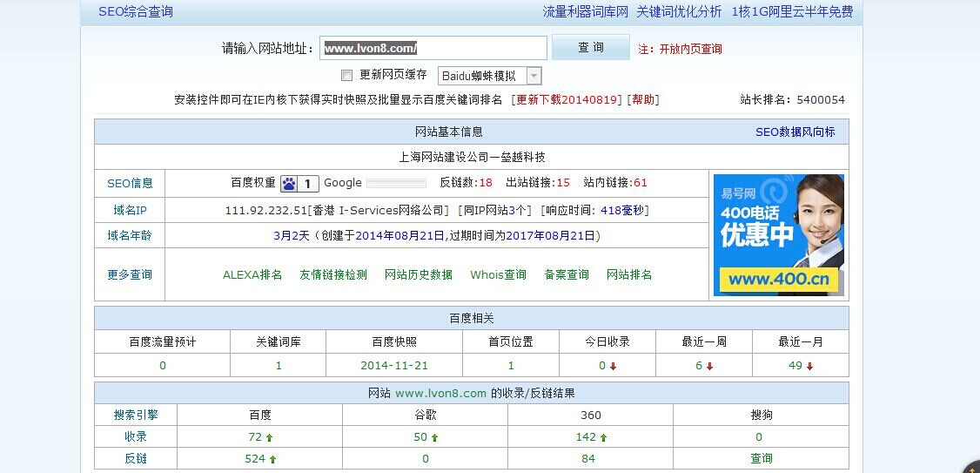Click the Google PageRank bar
Image resolution: width=980 pixels, height=473 pixels.
pos(396,183)
